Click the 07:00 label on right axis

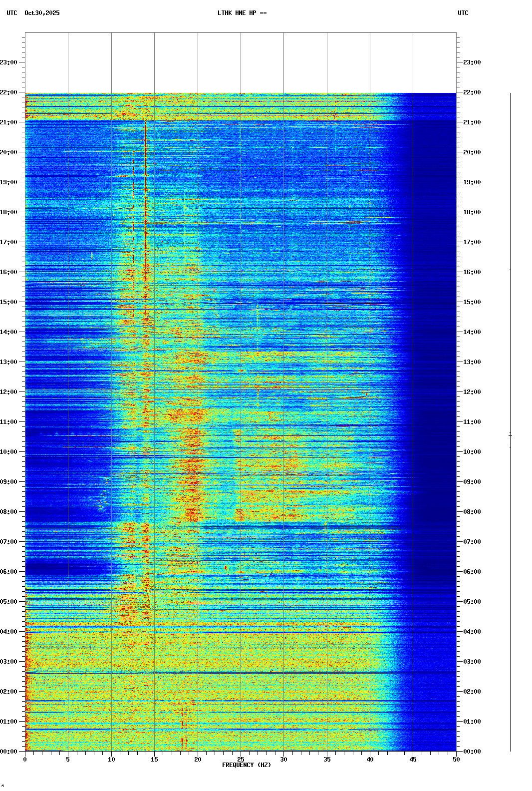(472, 542)
